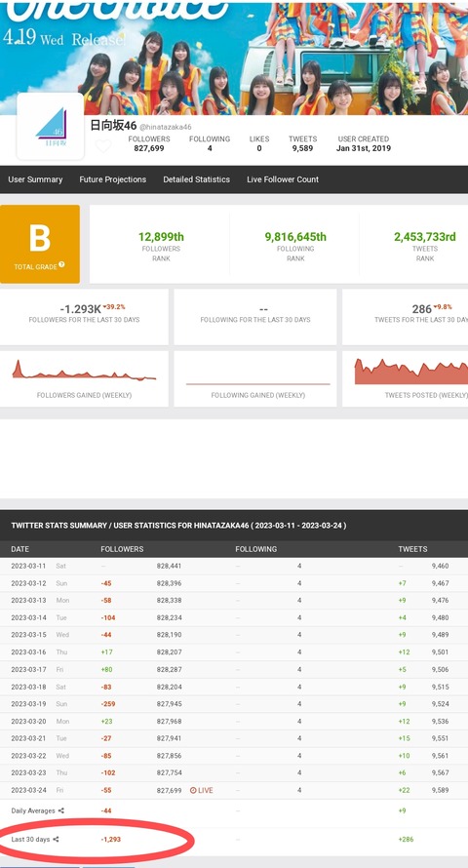Viewport: 468px width, 868px height.
Task: Click the 日向坂46 account name
Action: pos(113,126)
